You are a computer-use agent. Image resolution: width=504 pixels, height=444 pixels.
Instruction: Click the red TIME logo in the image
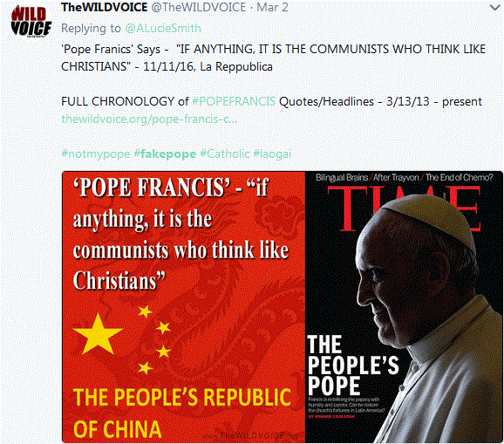[404, 208]
